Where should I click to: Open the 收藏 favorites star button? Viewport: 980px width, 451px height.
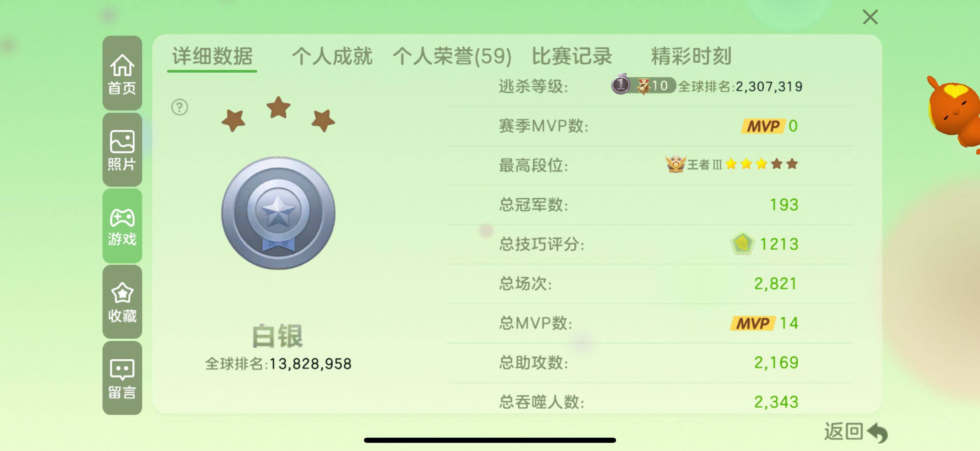[122, 302]
